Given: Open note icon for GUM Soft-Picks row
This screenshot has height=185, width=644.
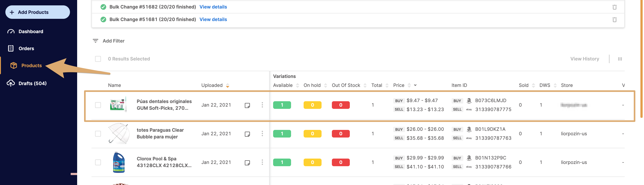Looking at the screenshot, I should click(x=247, y=105).
